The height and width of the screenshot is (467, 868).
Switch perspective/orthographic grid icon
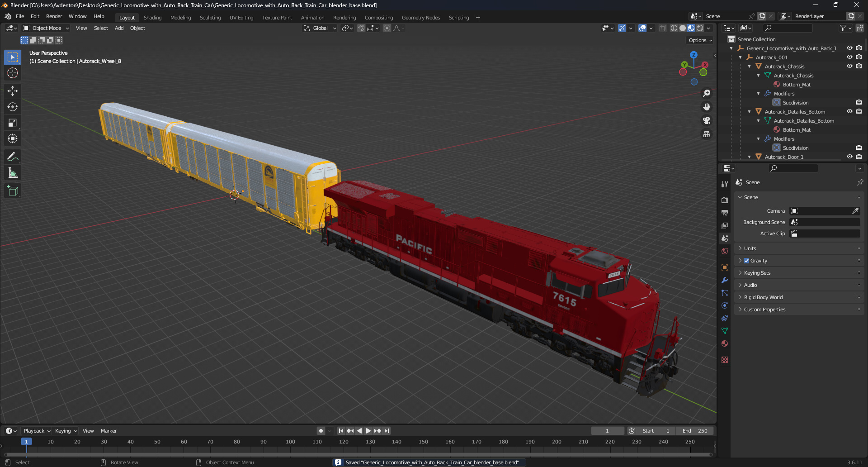coord(707,134)
